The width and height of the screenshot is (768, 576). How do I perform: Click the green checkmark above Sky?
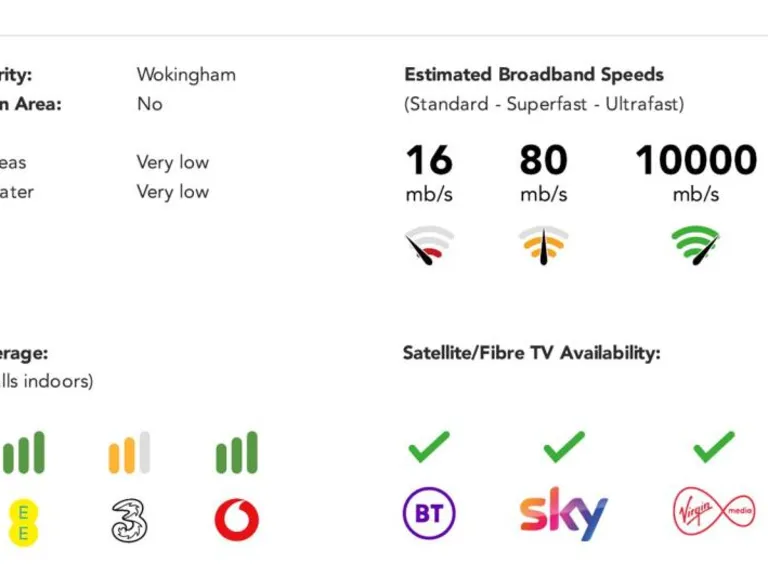click(x=563, y=447)
